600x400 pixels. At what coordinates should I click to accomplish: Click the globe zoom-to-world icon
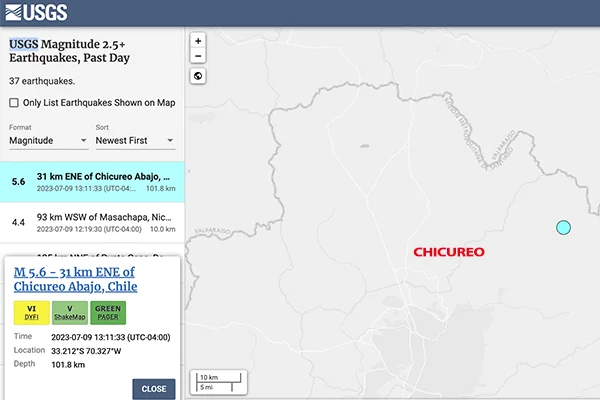point(198,76)
